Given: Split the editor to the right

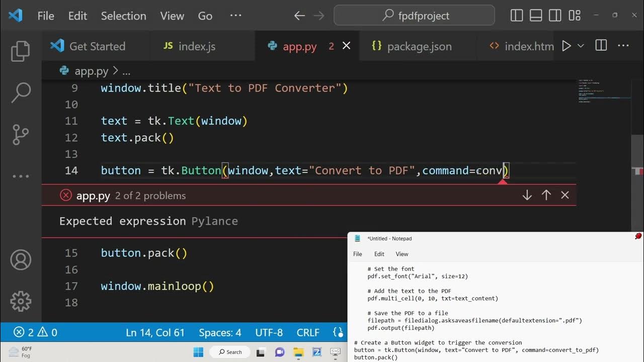Looking at the screenshot, I should point(601,46).
